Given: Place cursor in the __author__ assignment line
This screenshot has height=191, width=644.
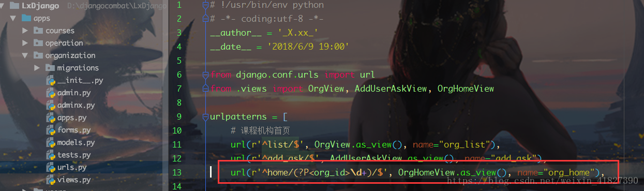Looking at the screenshot, I should [264, 33].
